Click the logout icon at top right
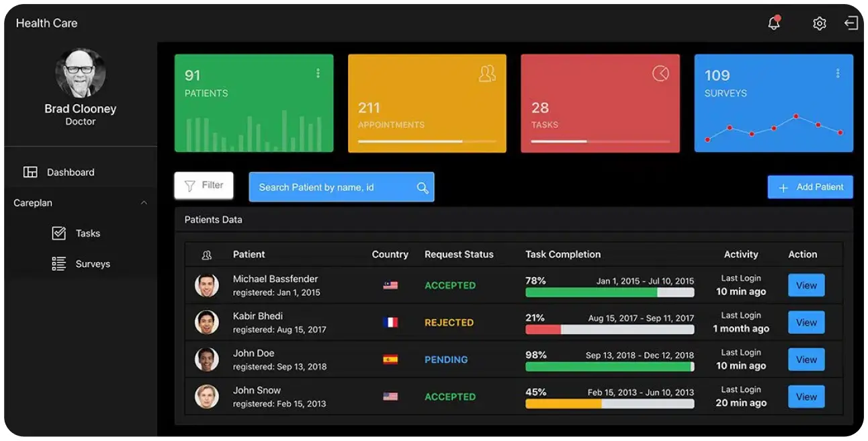 [x=851, y=24]
